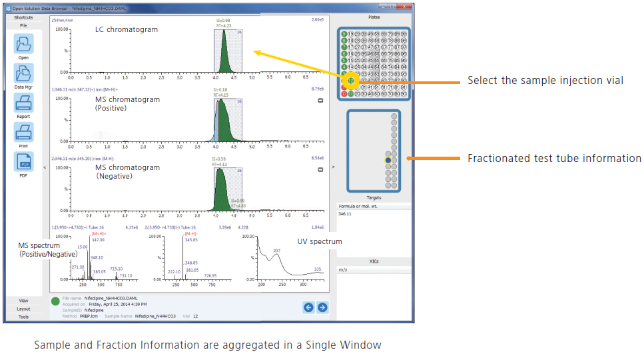Screen dimensions: 644x354
Task: Click the Open folder icon
Action: tap(23, 45)
